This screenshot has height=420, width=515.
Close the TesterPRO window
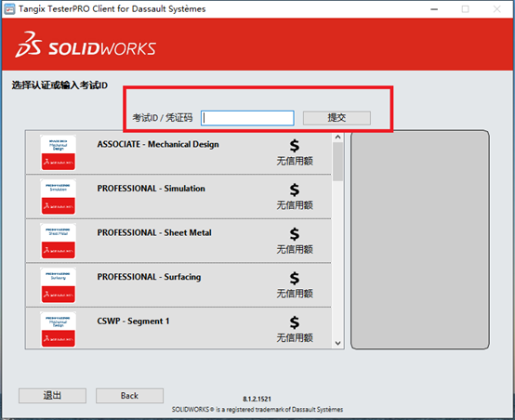click(497, 9)
